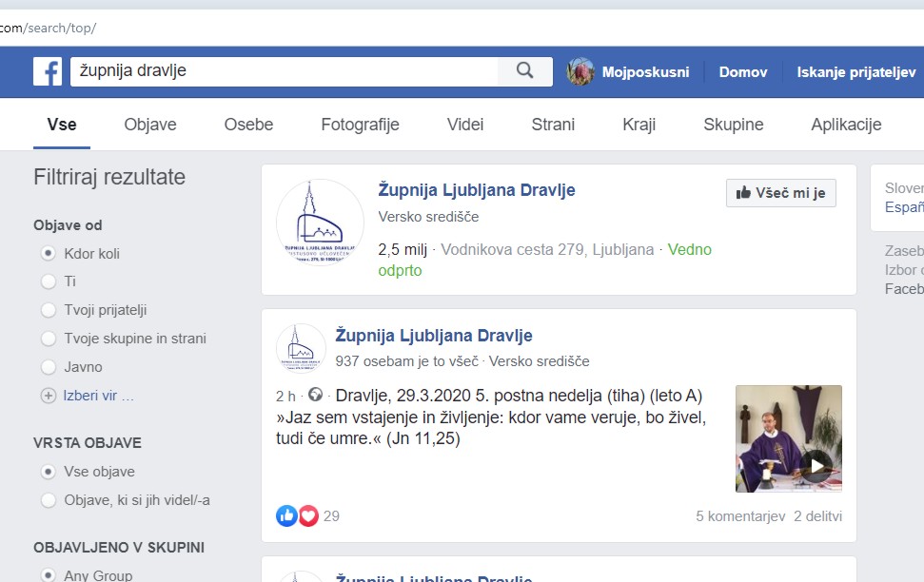
Task: Switch to the Fotografije tab
Action: click(360, 125)
